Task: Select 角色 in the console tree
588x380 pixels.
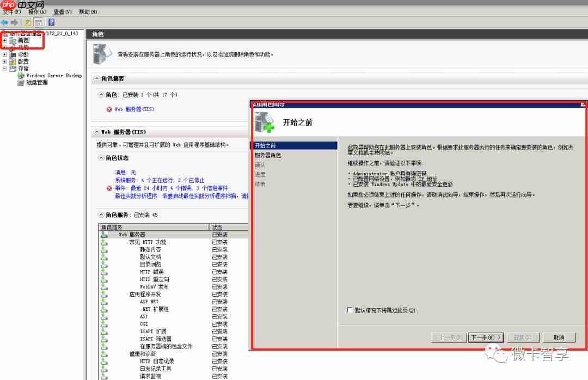Action: coord(23,40)
